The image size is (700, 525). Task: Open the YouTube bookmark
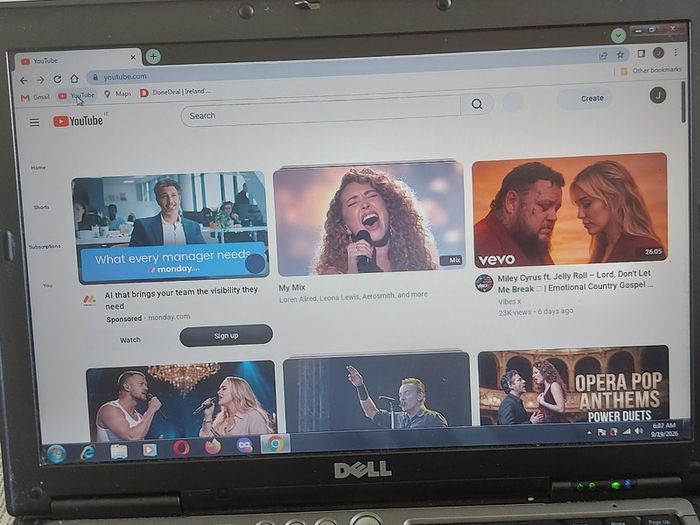[76, 95]
